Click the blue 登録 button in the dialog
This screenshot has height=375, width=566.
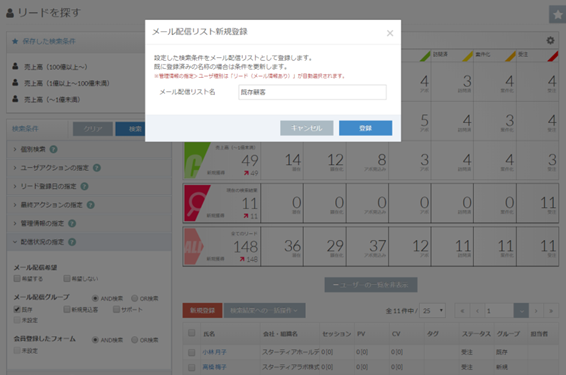365,128
